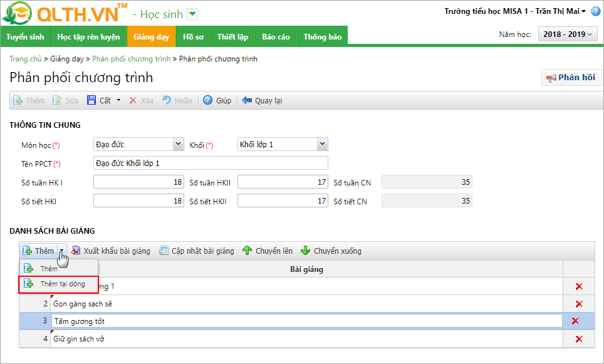Select the Gọn gàng sạch sẽ row

pos(307,304)
